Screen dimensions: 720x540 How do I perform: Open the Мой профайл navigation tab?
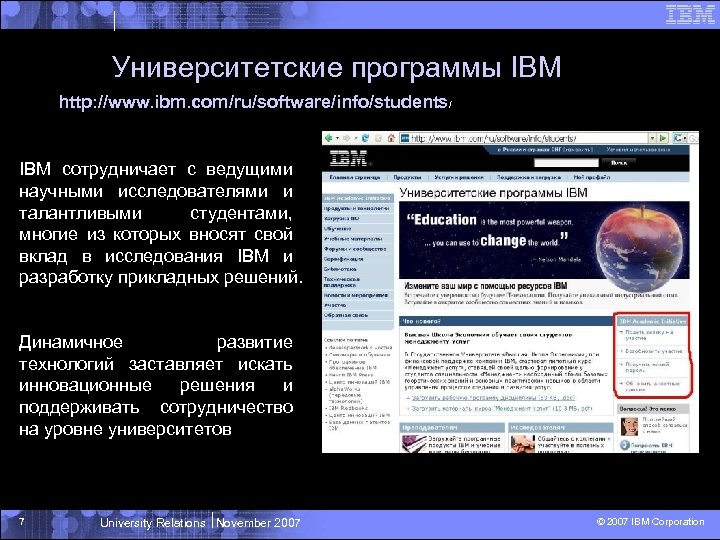coord(591,177)
